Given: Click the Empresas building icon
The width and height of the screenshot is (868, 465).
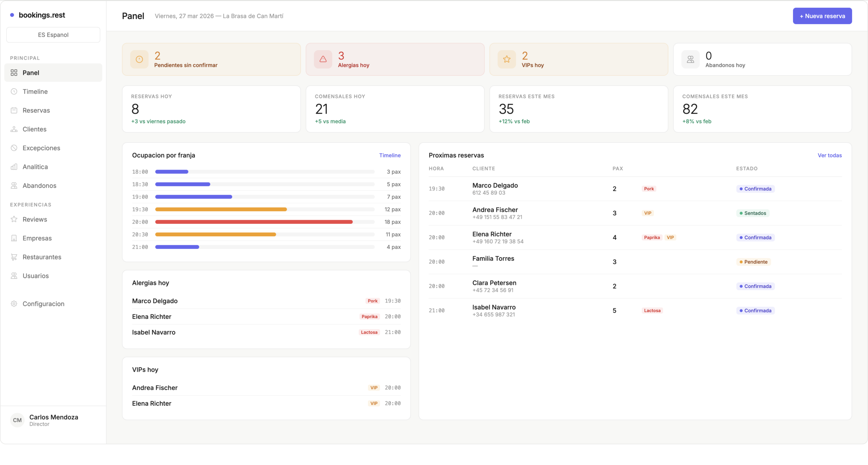Looking at the screenshot, I should 14,238.
